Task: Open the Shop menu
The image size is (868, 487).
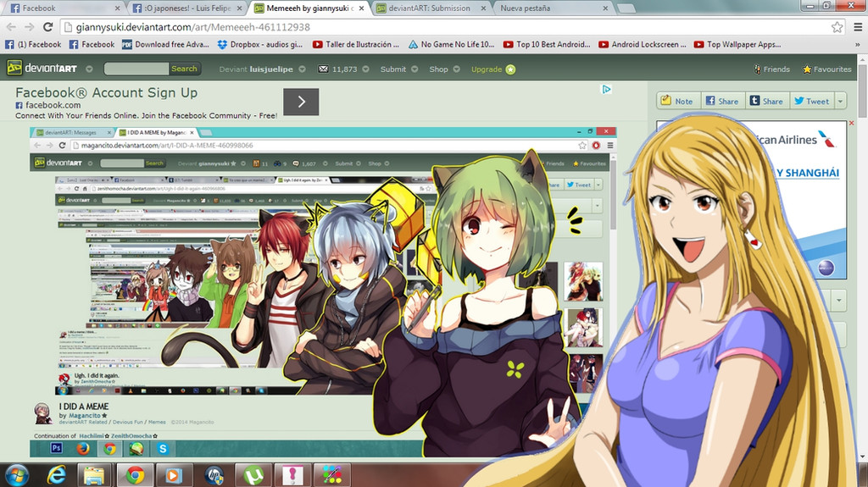Action: (x=438, y=69)
